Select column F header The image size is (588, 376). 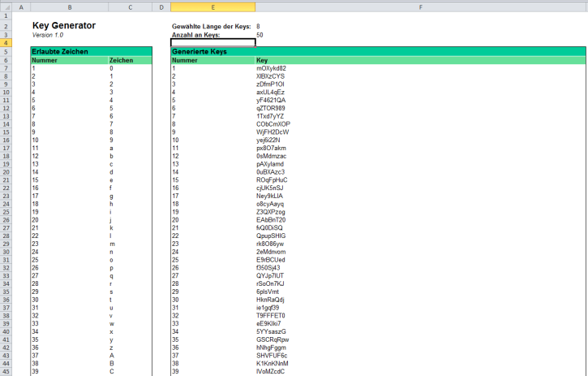click(421, 7)
